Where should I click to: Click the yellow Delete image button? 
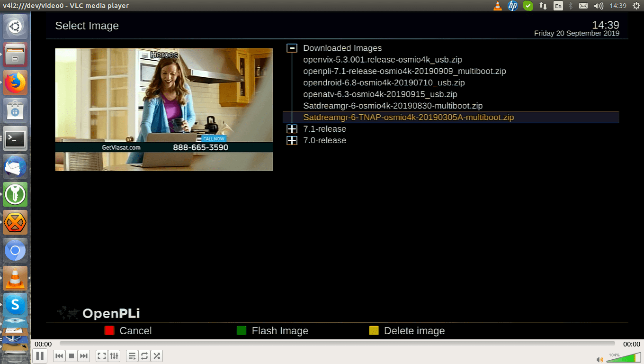[374, 331]
